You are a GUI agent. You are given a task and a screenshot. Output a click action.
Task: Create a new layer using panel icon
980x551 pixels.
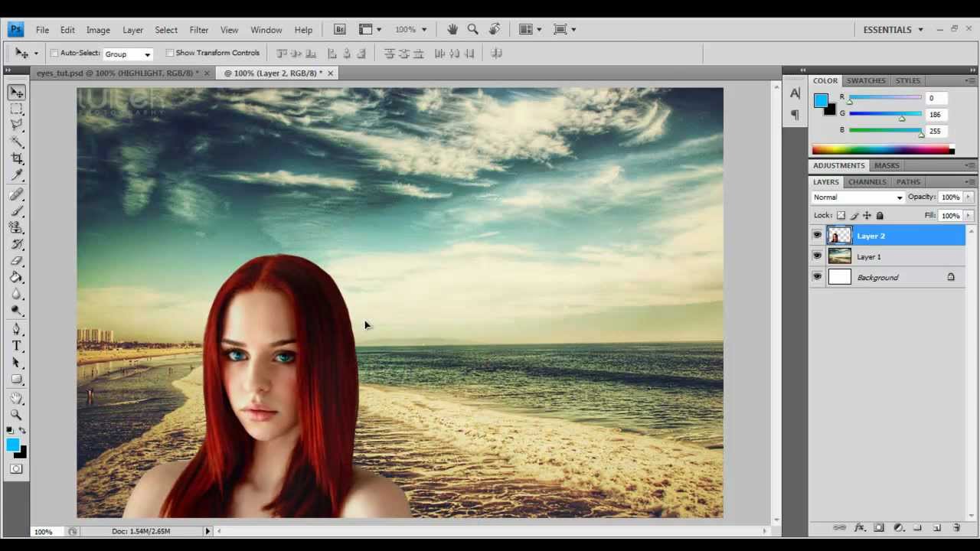(936, 528)
